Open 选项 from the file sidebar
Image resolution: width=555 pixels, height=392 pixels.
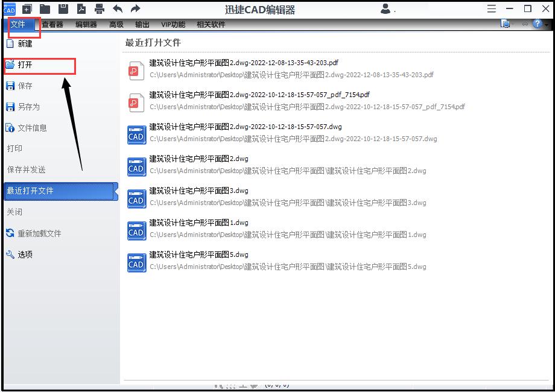25,254
